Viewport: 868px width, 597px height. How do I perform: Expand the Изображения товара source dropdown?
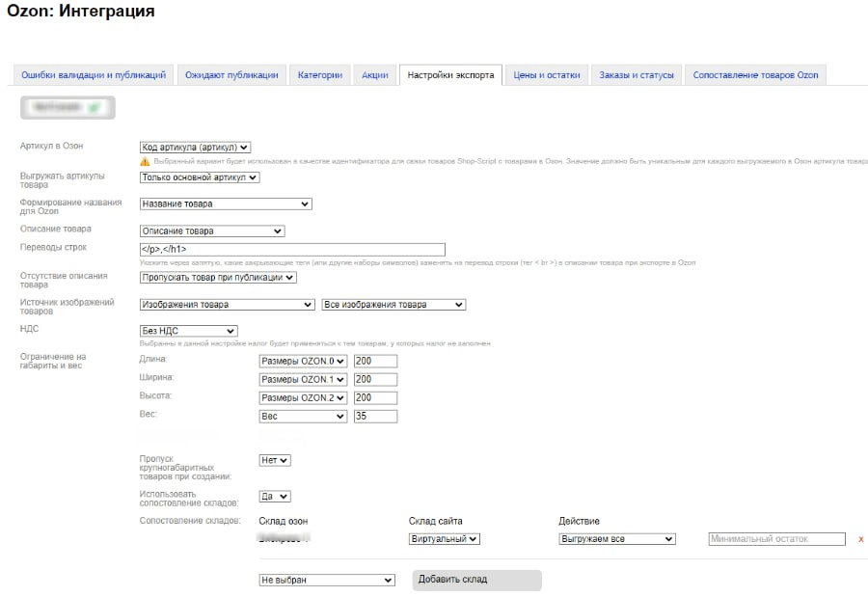point(228,305)
